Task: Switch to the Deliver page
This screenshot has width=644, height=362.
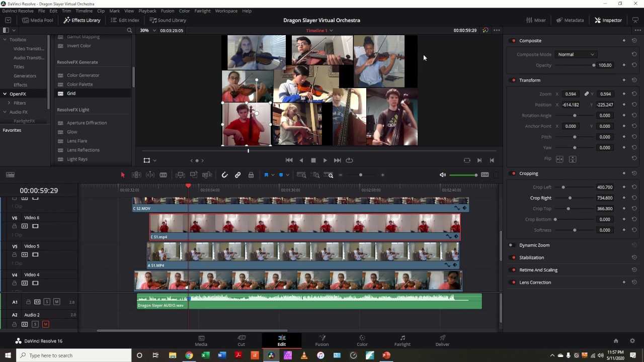Action: pyautogui.click(x=443, y=340)
